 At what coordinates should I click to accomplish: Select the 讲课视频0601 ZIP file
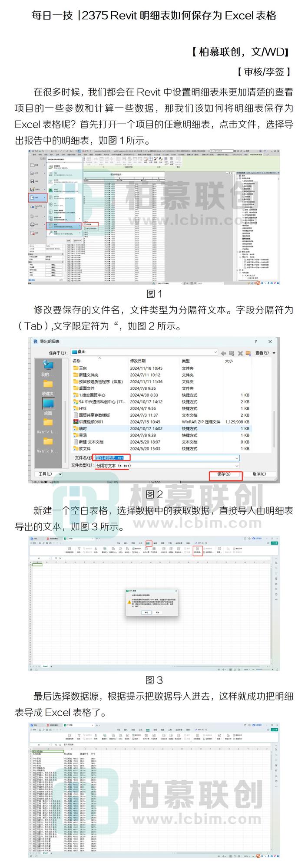pos(162,422)
